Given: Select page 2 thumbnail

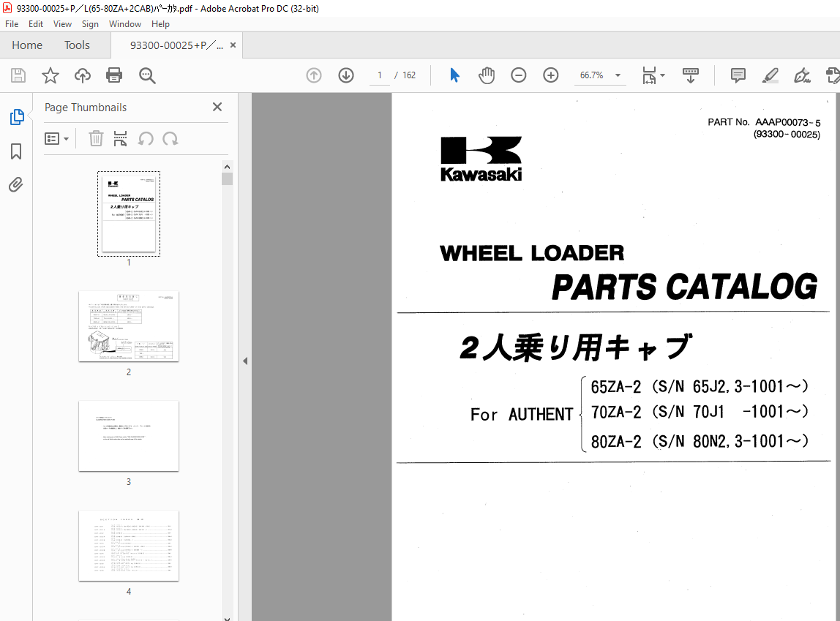Looking at the screenshot, I should pos(129,326).
